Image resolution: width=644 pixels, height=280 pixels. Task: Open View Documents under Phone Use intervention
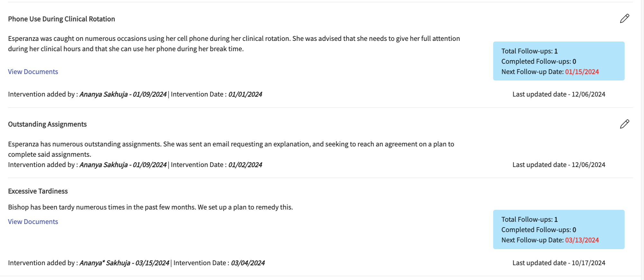[33, 72]
